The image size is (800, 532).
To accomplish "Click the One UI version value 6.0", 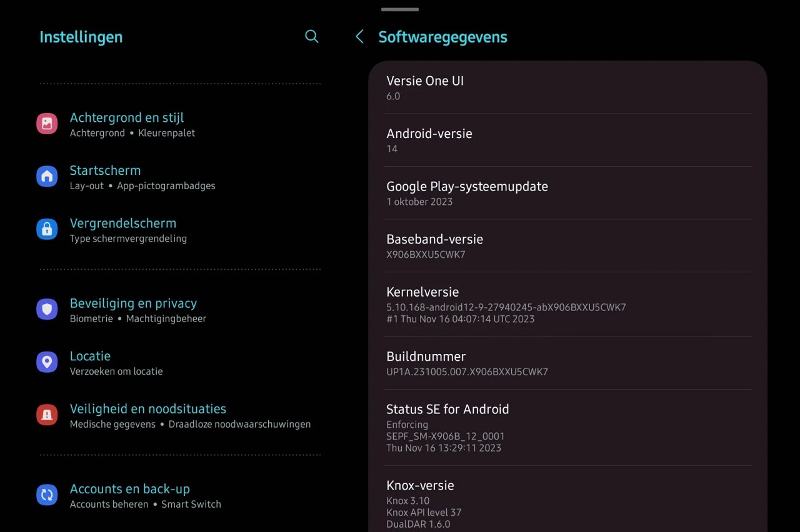I will [x=393, y=96].
